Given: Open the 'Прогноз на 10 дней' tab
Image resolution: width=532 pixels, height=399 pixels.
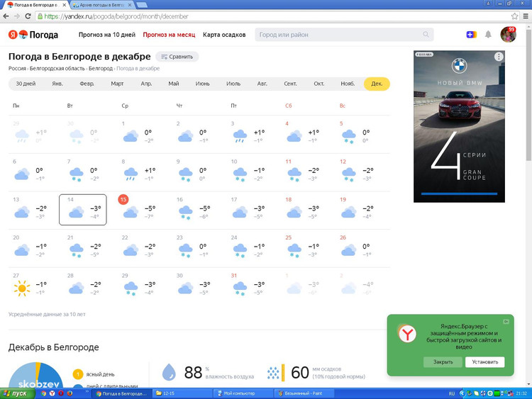Looking at the screenshot, I should tap(106, 34).
